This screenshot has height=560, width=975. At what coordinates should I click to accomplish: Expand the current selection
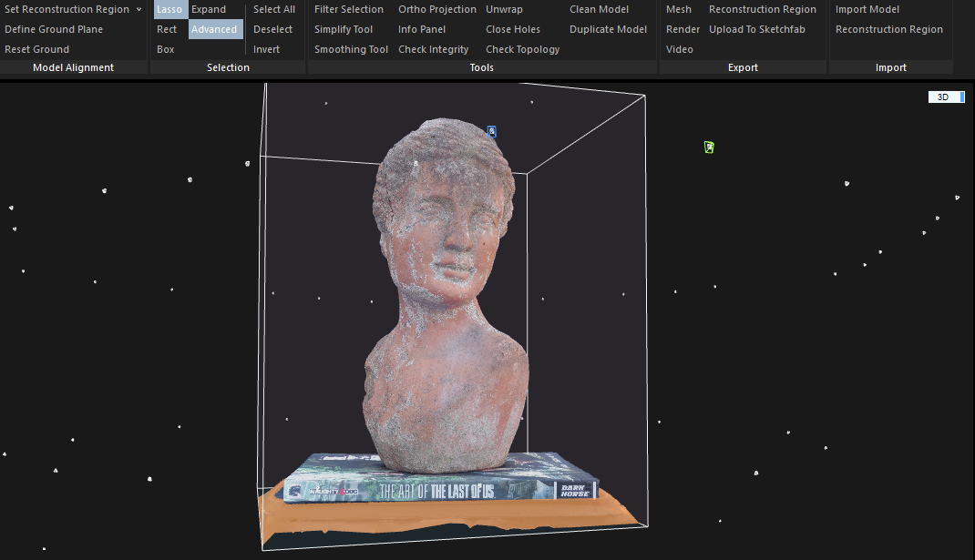click(208, 9)
